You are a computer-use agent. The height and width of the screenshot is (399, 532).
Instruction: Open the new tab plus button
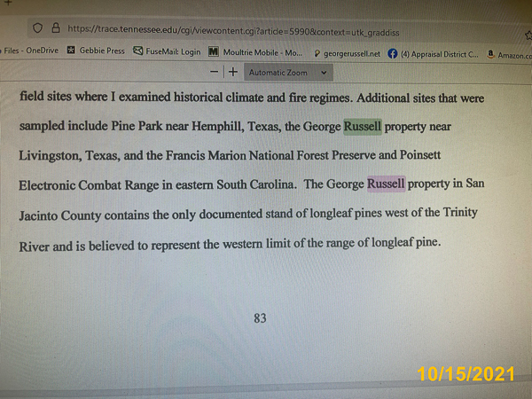pos(8,4)
